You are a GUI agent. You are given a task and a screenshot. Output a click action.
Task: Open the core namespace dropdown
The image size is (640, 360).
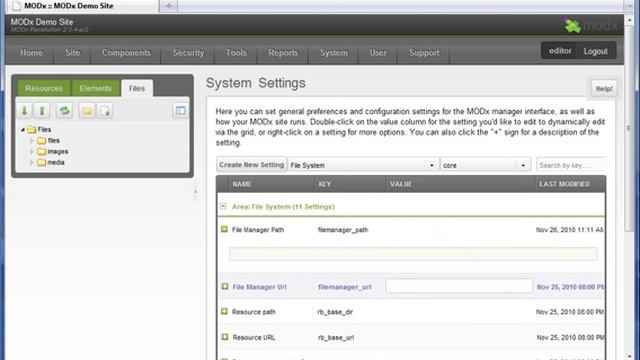(523, 165)
